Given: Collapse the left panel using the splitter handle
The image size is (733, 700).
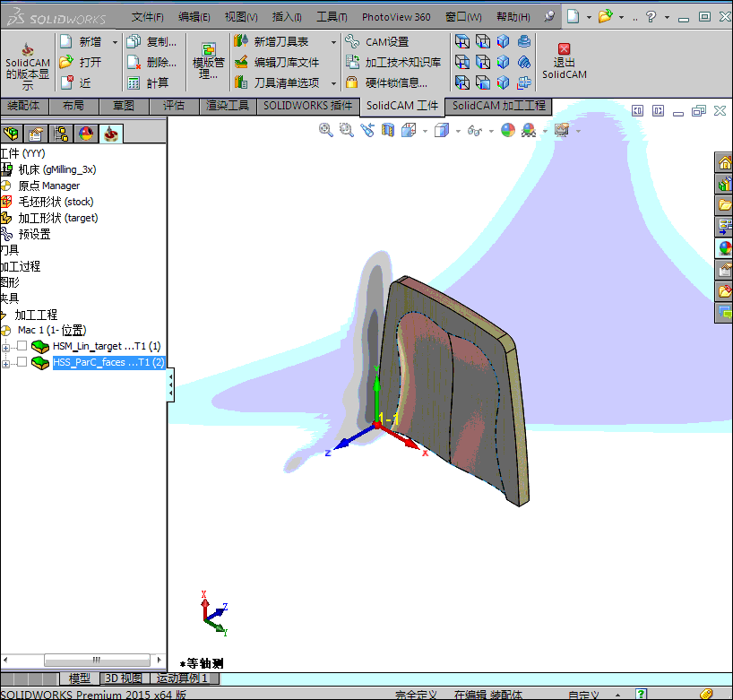Looking at the screenshot, I should 170,385.
